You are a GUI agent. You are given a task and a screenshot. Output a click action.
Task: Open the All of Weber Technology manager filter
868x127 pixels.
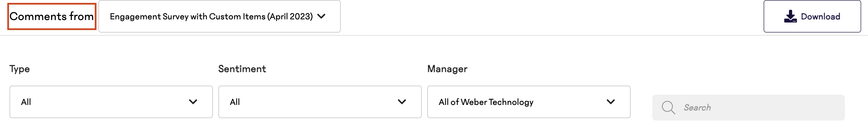coord(529,102)
